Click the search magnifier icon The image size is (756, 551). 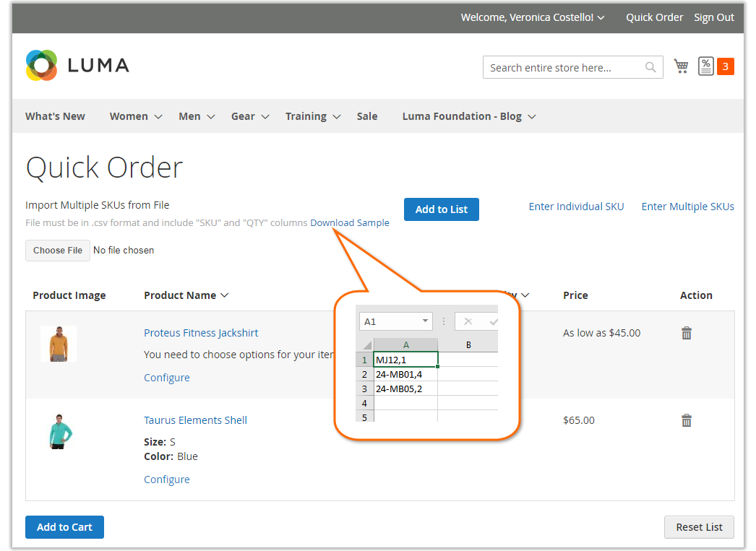[650, 67]
